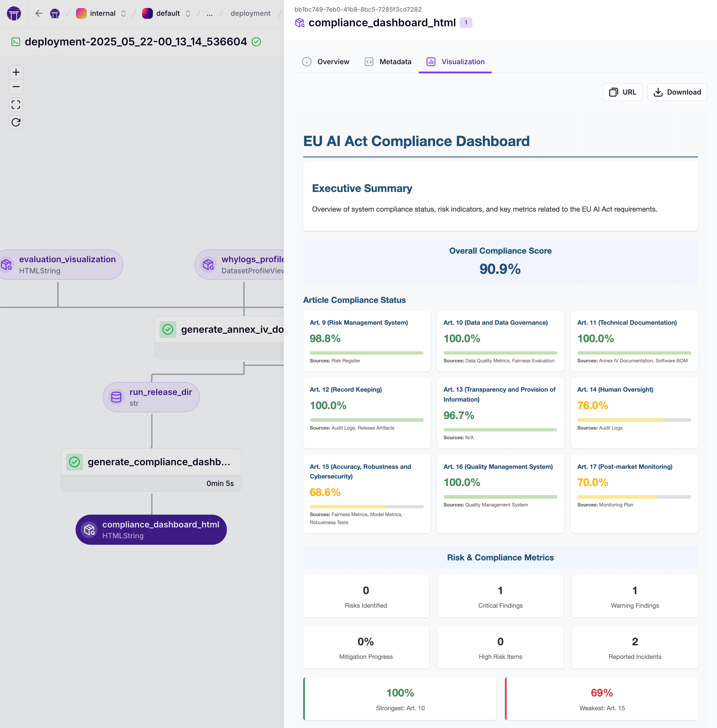Click the zoom in plus button
This screenshot has width=717, height=728.
coord(16,72)
